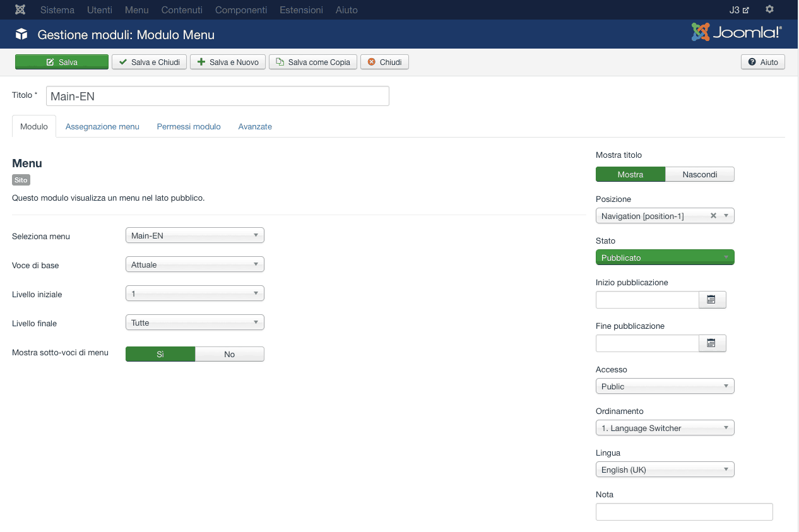Image resolution: width=799 pixels, height=532 pixels.
Task: Select Mostra for title display
Action: 630,174
